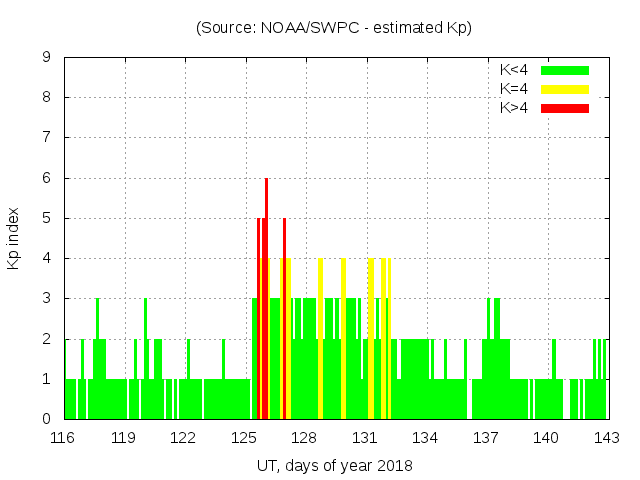Click the 'Kp index' y-axis label
The width and height of the screenshot is (640, 480).
pyautogui.click(x=14, y=238)
